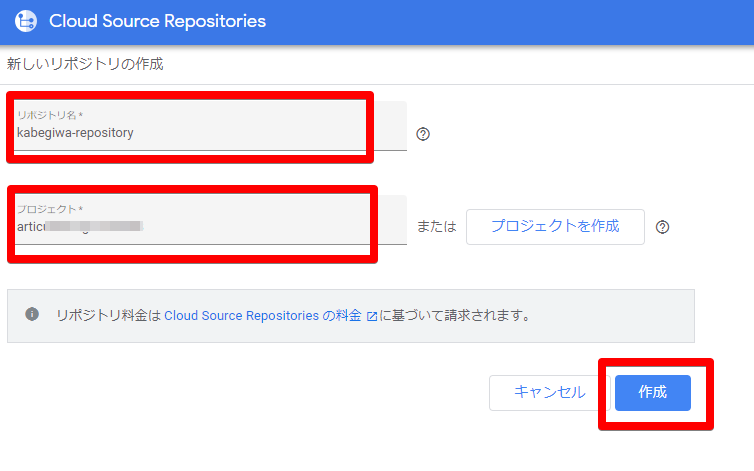The width and height of the screenshot is (754, 471).
Task: Click the プロジェクトを作成 button
Action: pyautogui.click(x=555, y=227)
